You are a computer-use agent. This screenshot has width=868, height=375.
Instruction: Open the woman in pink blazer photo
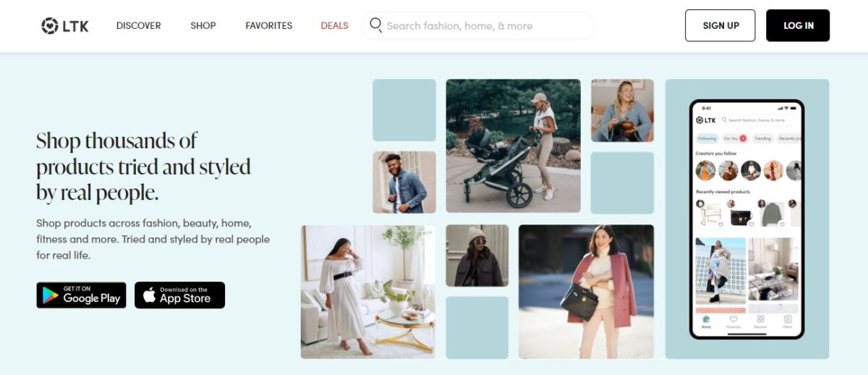pos(586,292)
